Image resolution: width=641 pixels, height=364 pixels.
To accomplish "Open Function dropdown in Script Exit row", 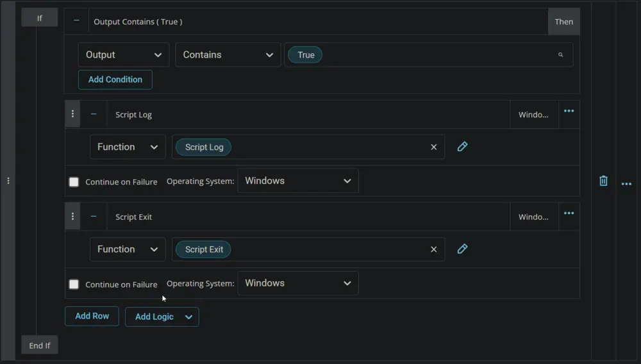I will click(x=128, y=249).
